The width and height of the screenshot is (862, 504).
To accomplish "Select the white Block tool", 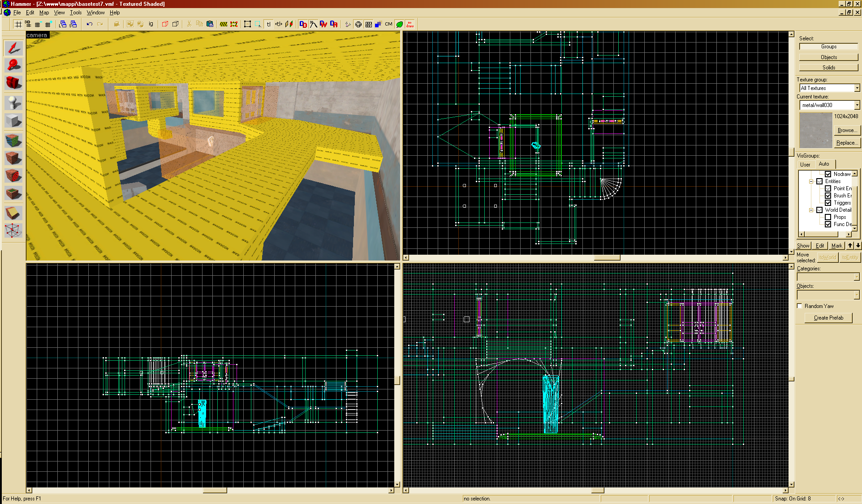I will (x=13, y=120).
